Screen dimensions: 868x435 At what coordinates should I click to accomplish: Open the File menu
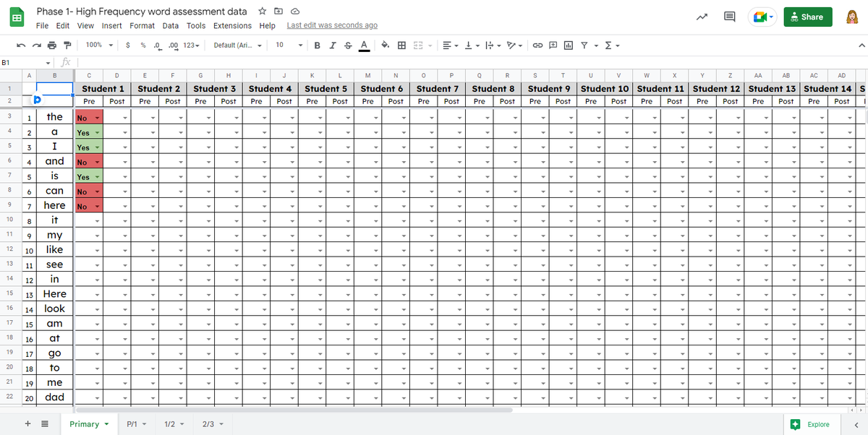pyautogui.click(x=42, y=25)
